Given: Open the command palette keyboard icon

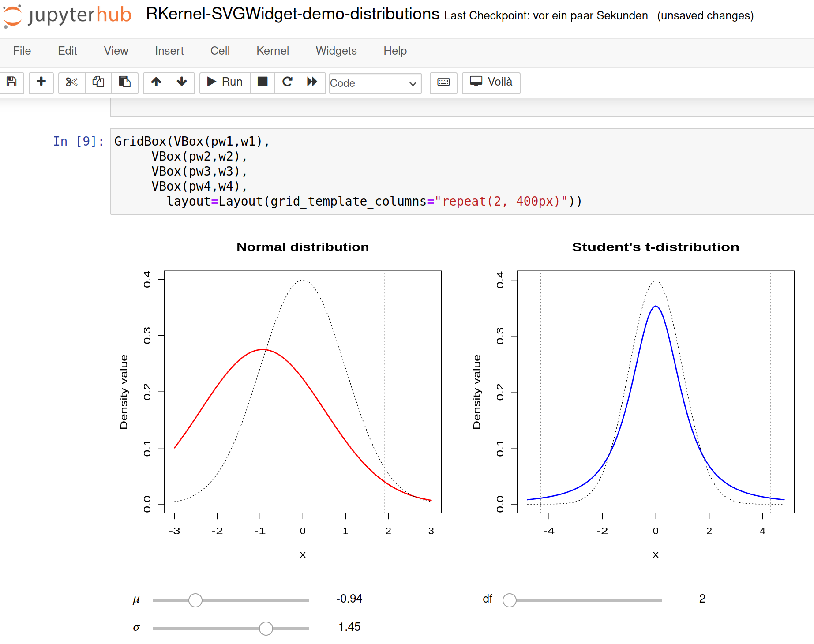Looking at the screenshot, I should pos(443,82).
